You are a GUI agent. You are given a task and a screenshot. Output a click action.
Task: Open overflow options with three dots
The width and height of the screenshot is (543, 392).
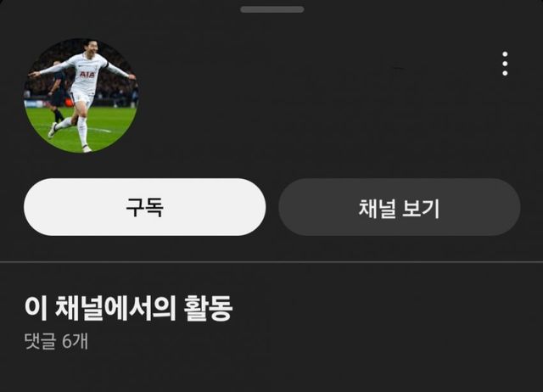point(505,64)
